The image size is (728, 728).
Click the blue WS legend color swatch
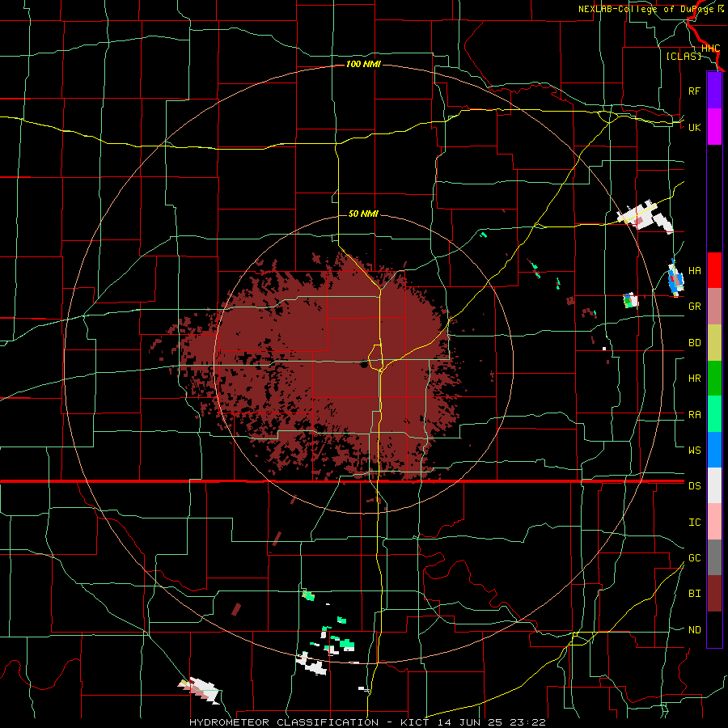tap(714, 450)
